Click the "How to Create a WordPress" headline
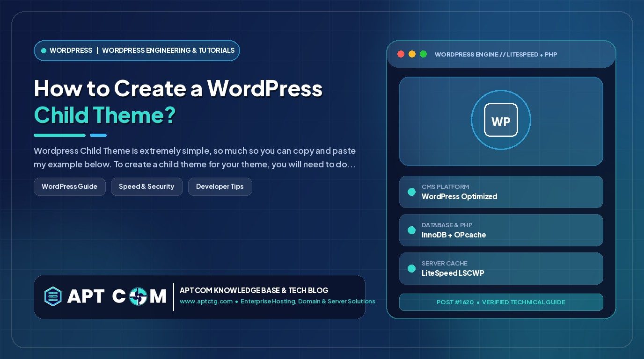 tap(178, 88)
